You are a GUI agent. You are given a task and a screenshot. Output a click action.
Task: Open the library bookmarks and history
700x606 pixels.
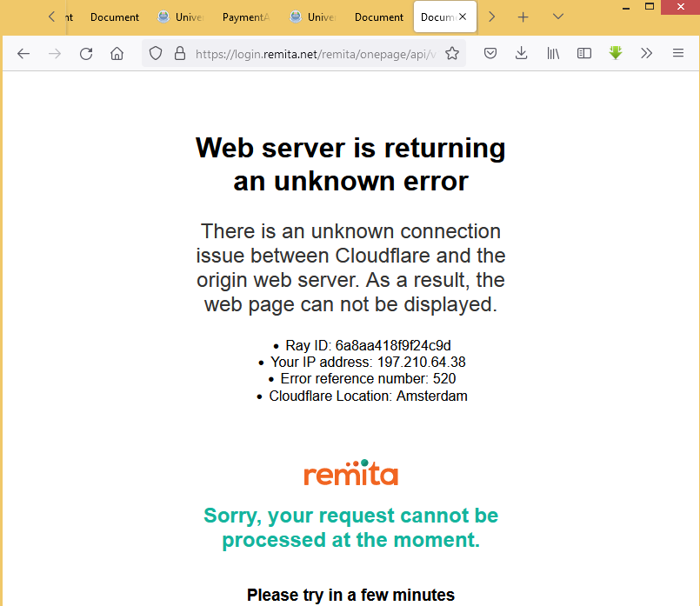pyautogui.click(x=553, y=54)
